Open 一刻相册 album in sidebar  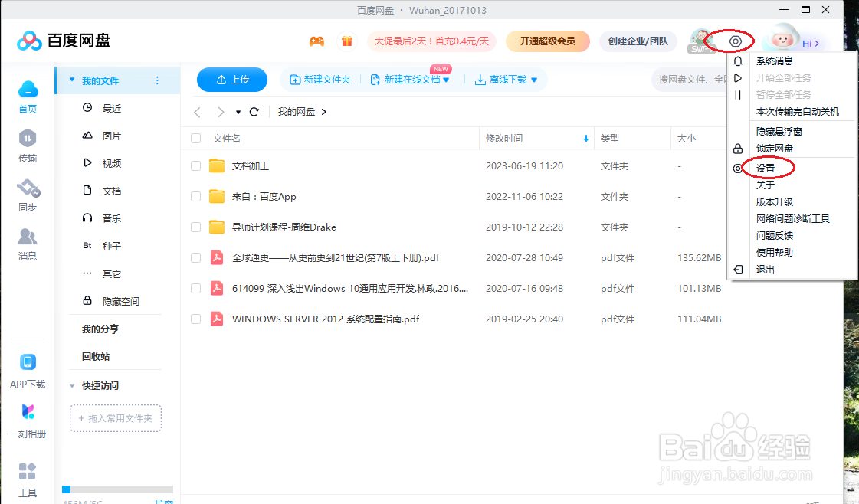coord(28,421)
